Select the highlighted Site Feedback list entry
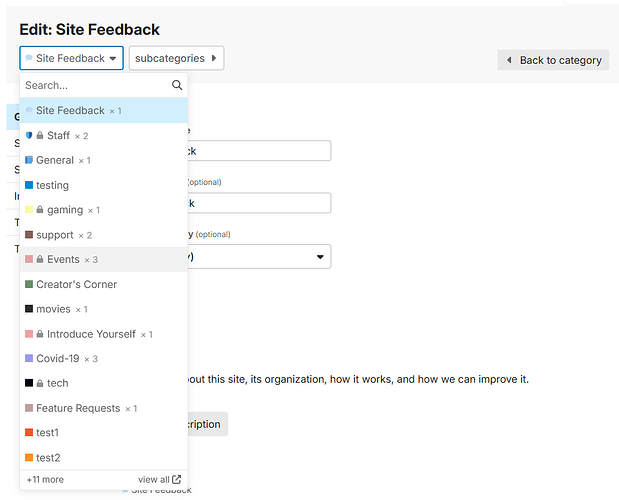 point(104,110)
